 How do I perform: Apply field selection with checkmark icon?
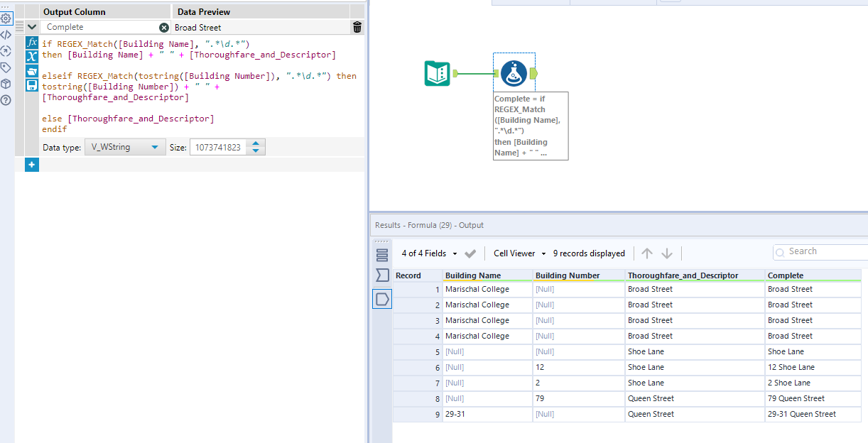pos(470,253)
